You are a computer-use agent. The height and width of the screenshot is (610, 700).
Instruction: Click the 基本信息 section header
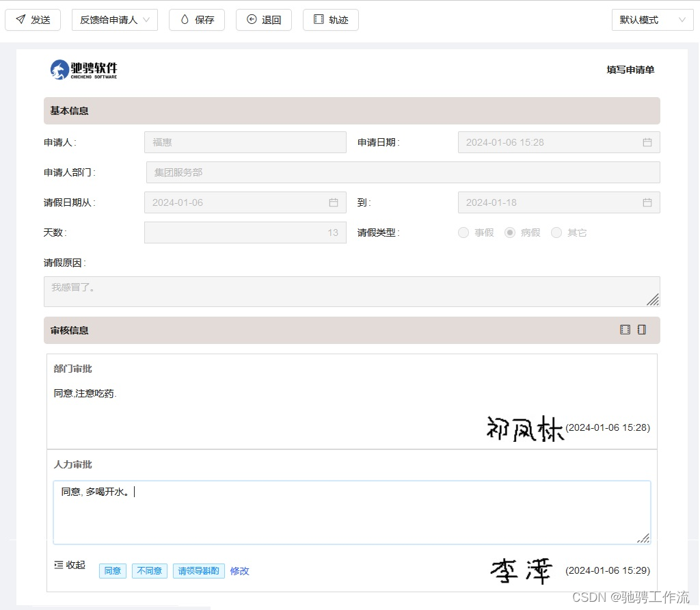(x=352, y=111)
